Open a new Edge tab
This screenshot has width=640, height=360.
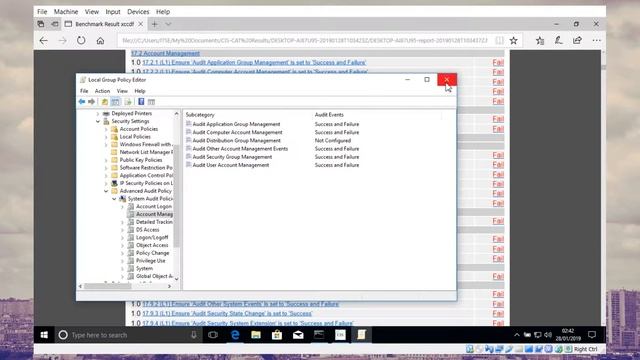click(154, 24)
